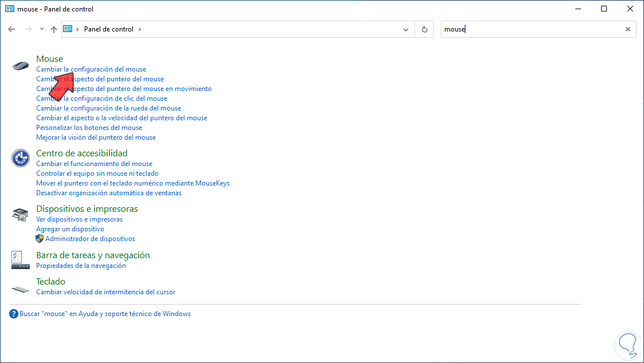The image size is (644, 363).
Task: Go up one level with the up arrow
Action: click(54, 29)
